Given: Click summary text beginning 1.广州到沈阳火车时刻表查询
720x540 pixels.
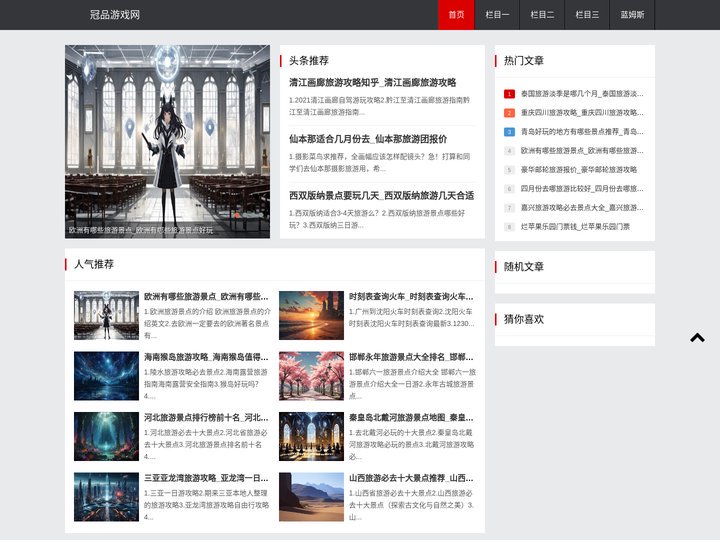Looking at the screenshot, I should [411, 318].
